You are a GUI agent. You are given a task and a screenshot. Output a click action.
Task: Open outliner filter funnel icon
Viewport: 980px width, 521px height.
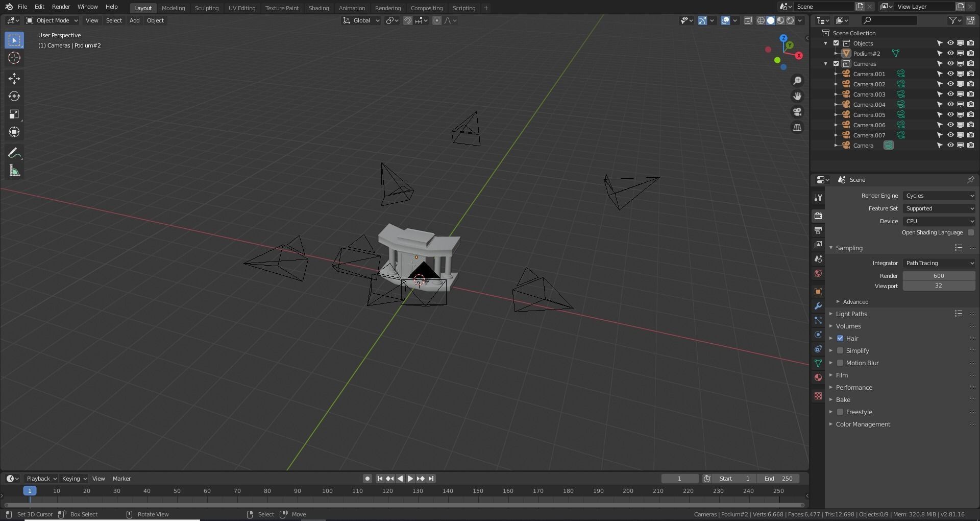click(952, 20)
